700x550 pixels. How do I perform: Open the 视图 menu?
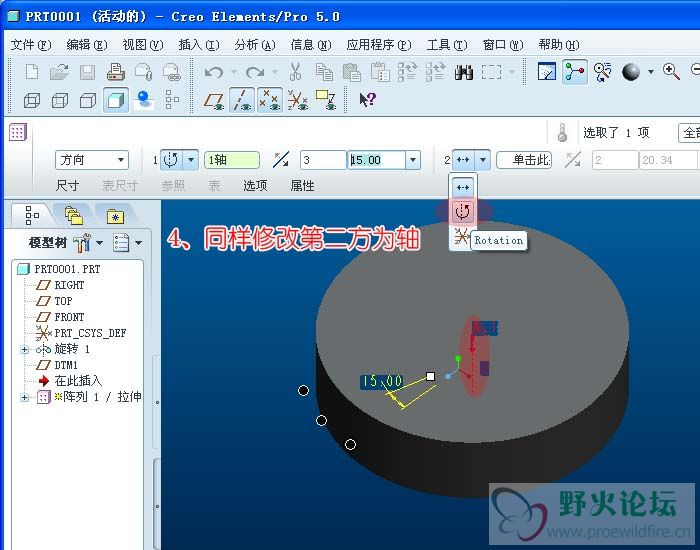point(143,45)
